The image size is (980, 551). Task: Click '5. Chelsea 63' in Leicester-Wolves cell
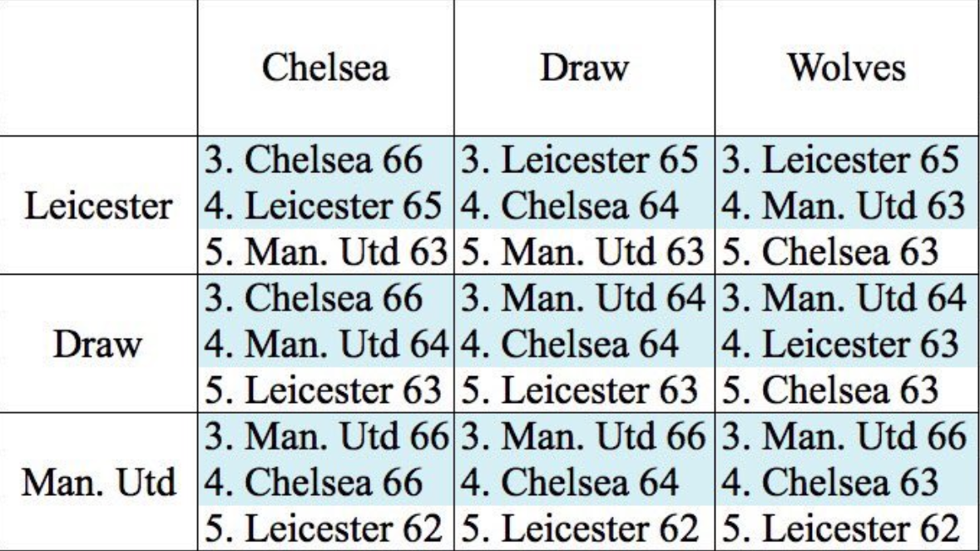(x=830, y=252)
